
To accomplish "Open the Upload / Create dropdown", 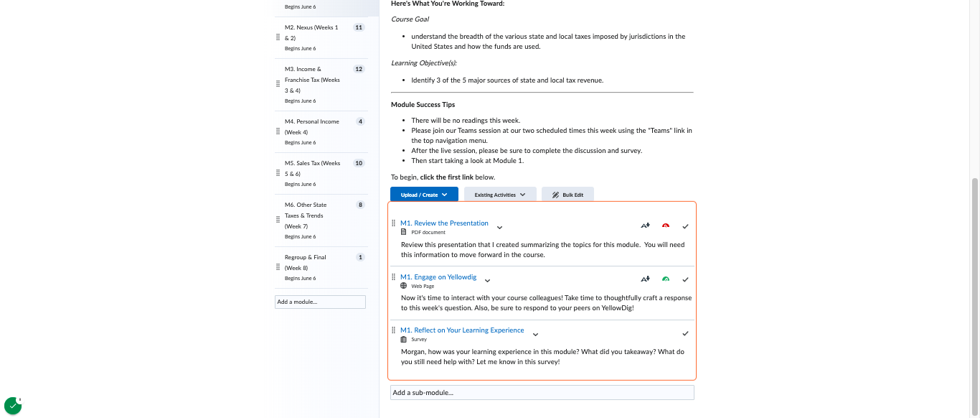I will (x=424, y=195).
